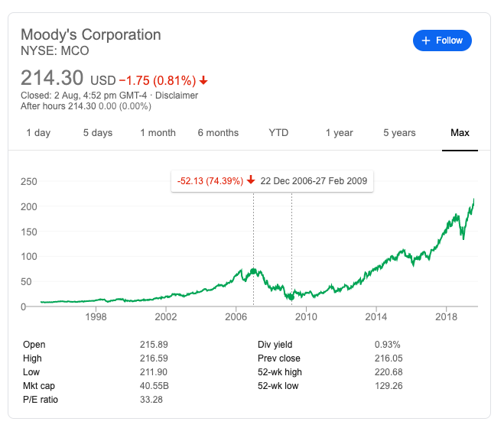Click the down arrow in the chart tooltip

coord(251,181)
